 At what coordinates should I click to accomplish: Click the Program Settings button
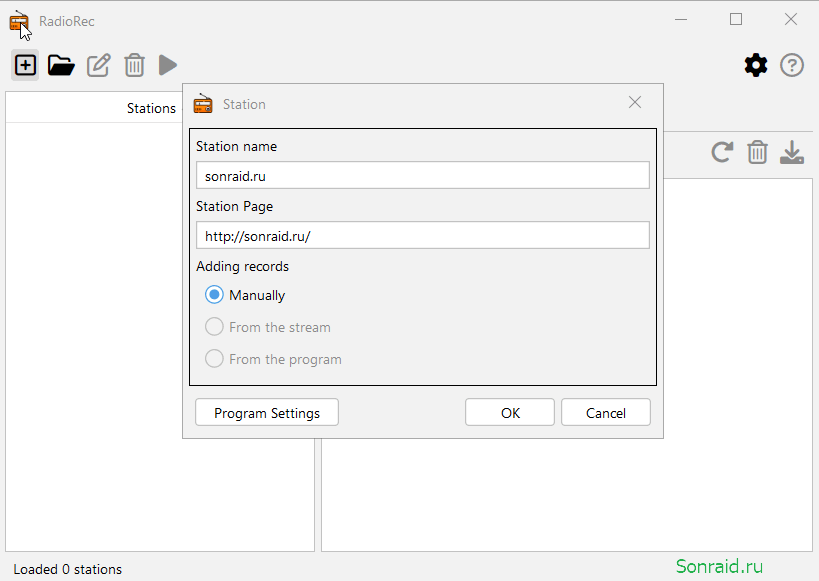pos(267,413)
